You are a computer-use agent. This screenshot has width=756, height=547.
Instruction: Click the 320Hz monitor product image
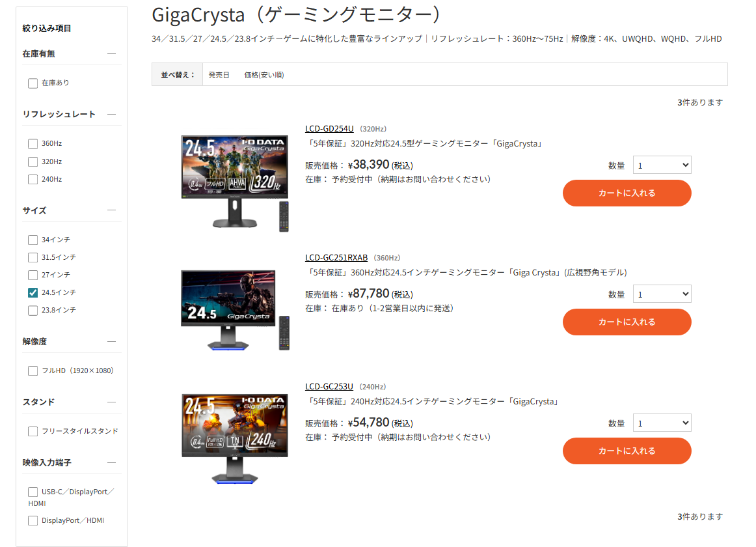pos(235,182)
